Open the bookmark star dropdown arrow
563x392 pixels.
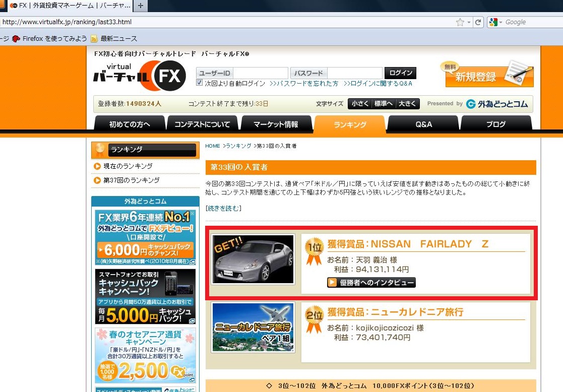(x=469, y=22)
